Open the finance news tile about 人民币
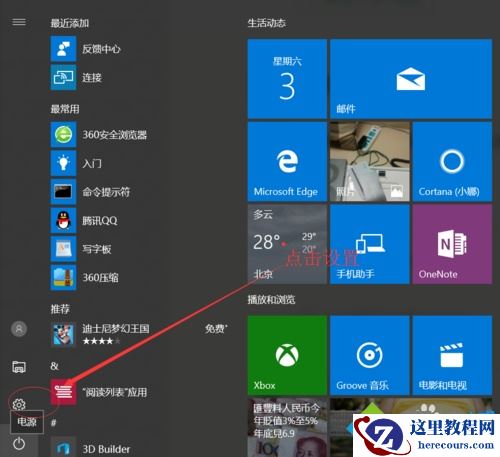This screenshot has width=500, height=457. (287, 428)
